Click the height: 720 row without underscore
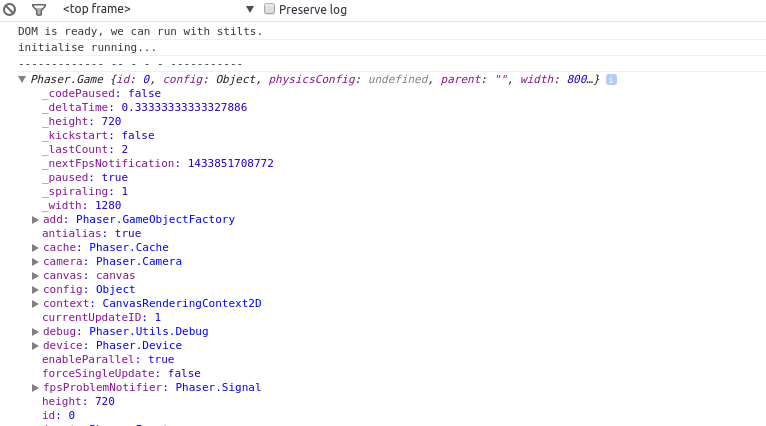The height and width of the screenshot is (426, 766). (78, 402)
